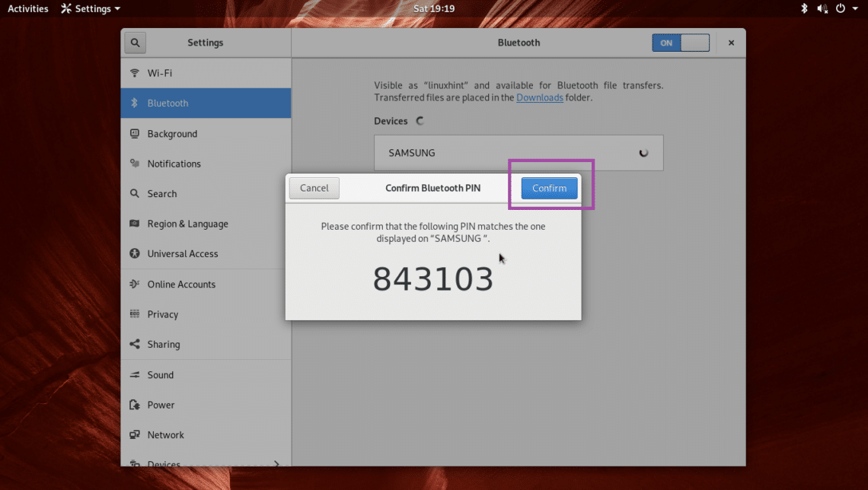
Task: Select the SAMSUNG device row
Action: (x=518, y=153)
